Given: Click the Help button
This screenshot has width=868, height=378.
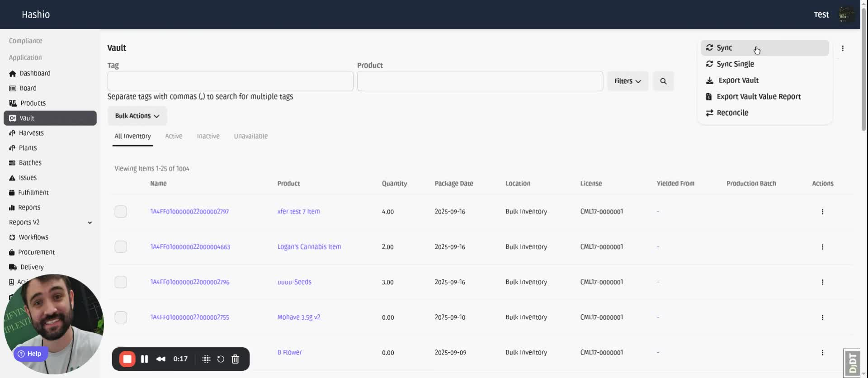Looking at the screenshot, I should 30,354.
